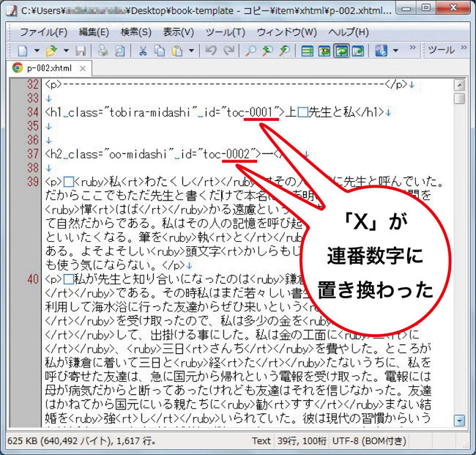Expand the ツール toolbar overflow chevron
Viewport: 476px width, 455px height.
[464, 48]
